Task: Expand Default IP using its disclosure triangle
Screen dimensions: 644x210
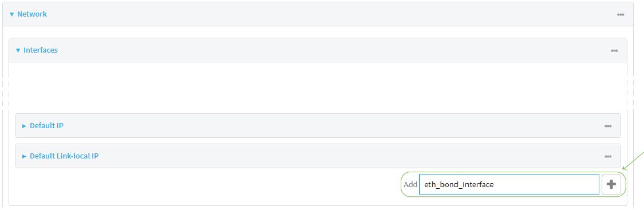Action: pos(24,126)
